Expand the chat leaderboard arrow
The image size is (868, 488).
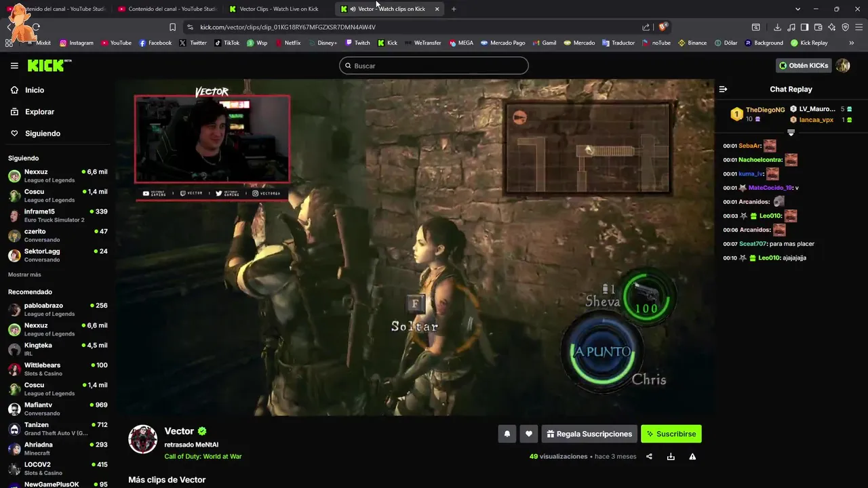(791, 133)
